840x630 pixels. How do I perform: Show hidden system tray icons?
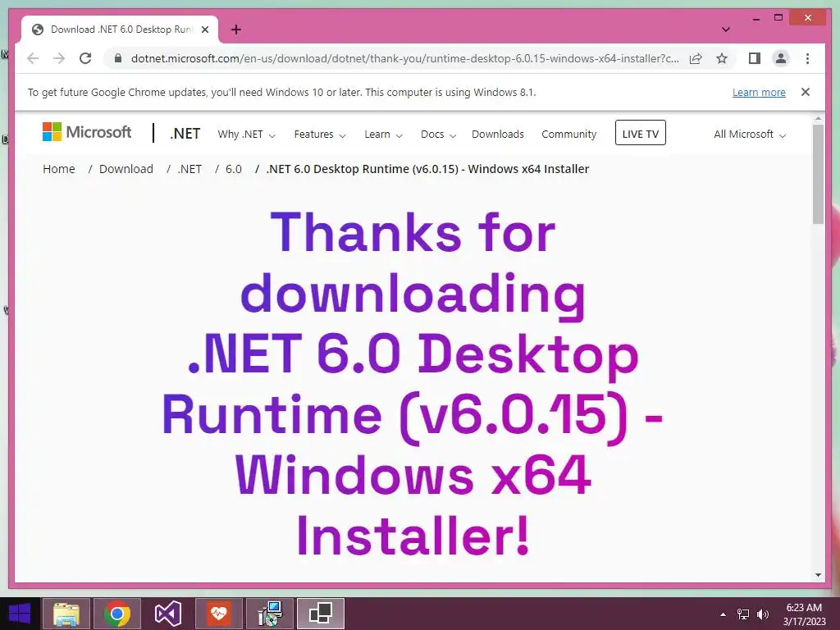pyautogui.click(x=723, y=614)
